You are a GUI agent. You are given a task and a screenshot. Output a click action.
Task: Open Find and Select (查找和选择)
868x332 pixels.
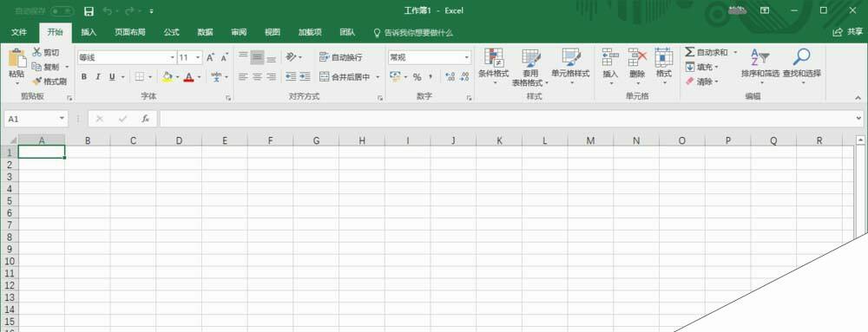[801, 66]
